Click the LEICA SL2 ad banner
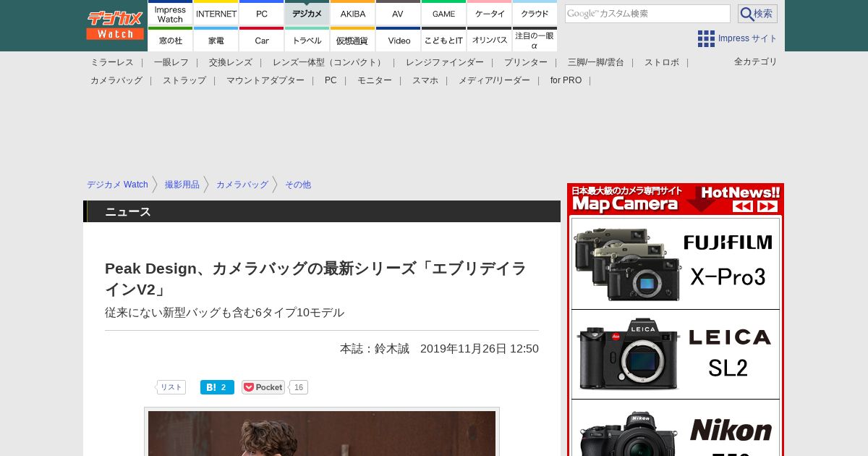Screen dimensions: 868x456 (x=676, y=355)
